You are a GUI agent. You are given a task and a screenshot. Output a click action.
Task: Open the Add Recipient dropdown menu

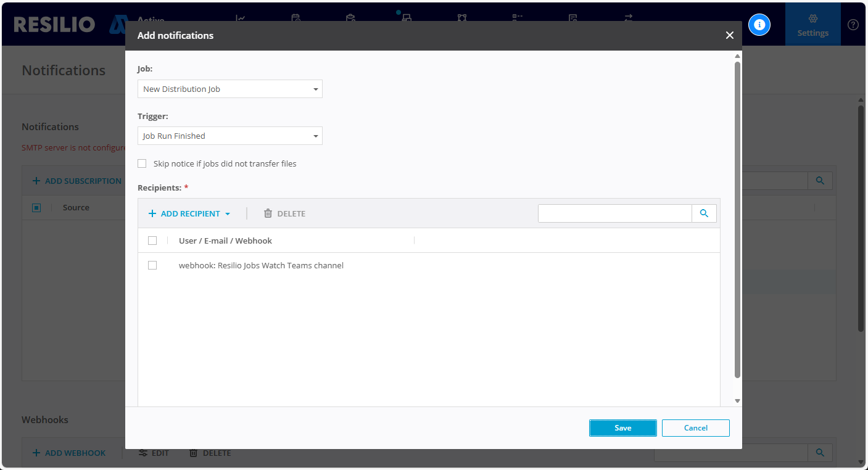(x=189, y=213)
